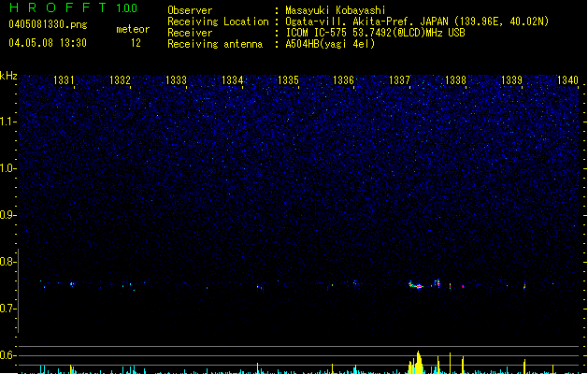Click the 1.1 kHz frequency label

(7, 122)
